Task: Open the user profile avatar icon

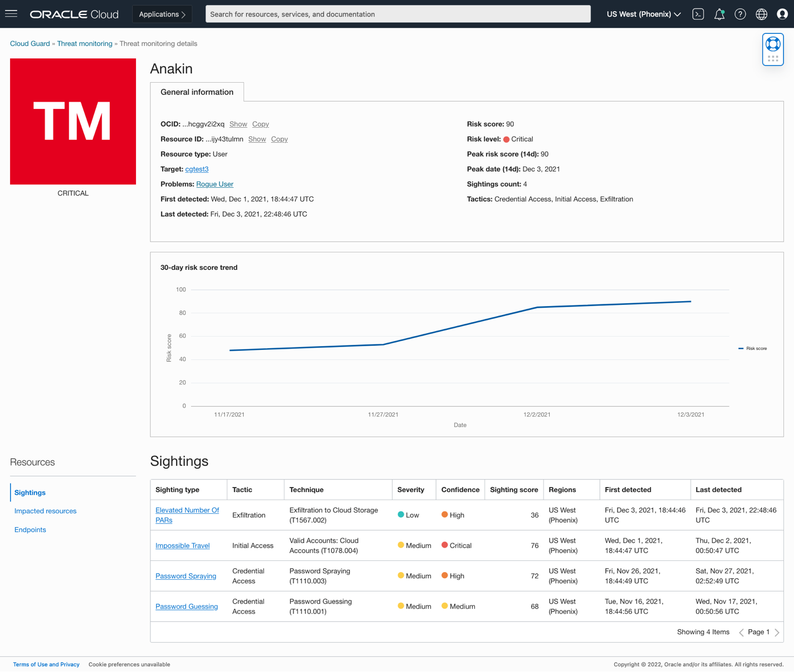Action: click(782, 14)
